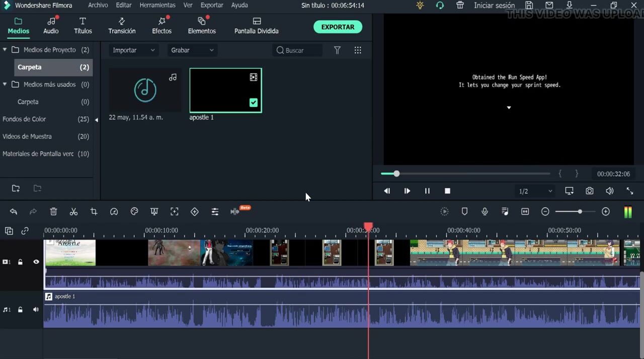644x359 pixels.
Task: Open the Elementos tab
Action: [x=202, y=26]
